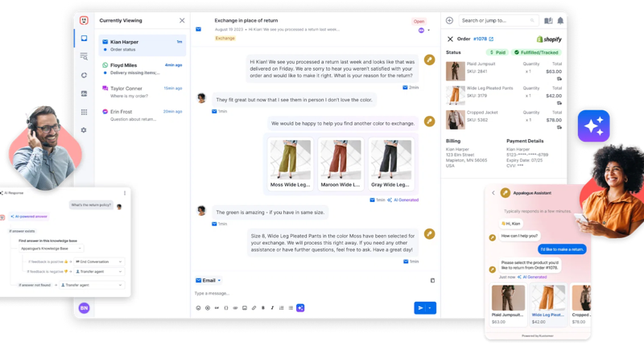Click the Wide Leg Pleated Pants order thumbnail

tap(456, 95)
